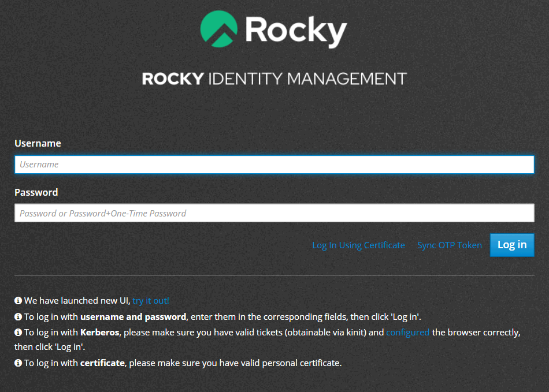Image resolution: width=549 pixels, height=392 pixels.
Task: Open the 'configured' browser help link
Action: click(407, 332)
